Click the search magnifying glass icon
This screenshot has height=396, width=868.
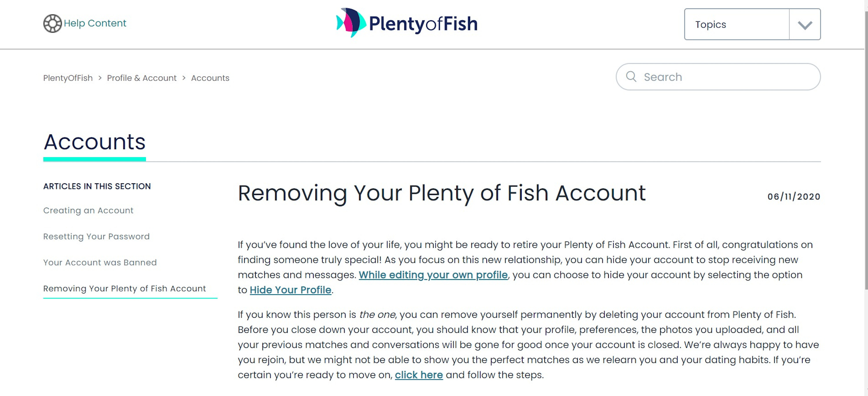pyautogui.click(x=631, y=76)
